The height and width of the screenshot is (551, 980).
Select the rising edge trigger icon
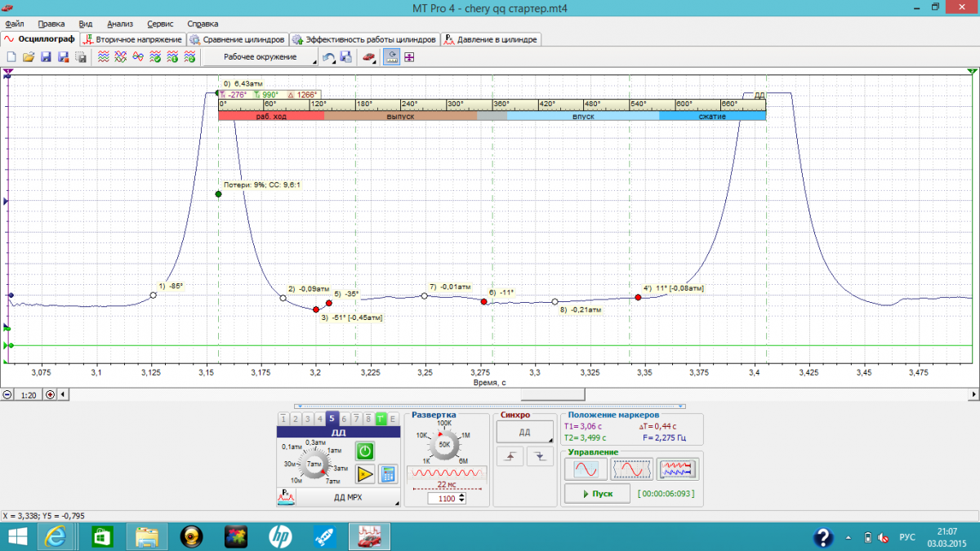pyautogui.click(x=511, y=456)
